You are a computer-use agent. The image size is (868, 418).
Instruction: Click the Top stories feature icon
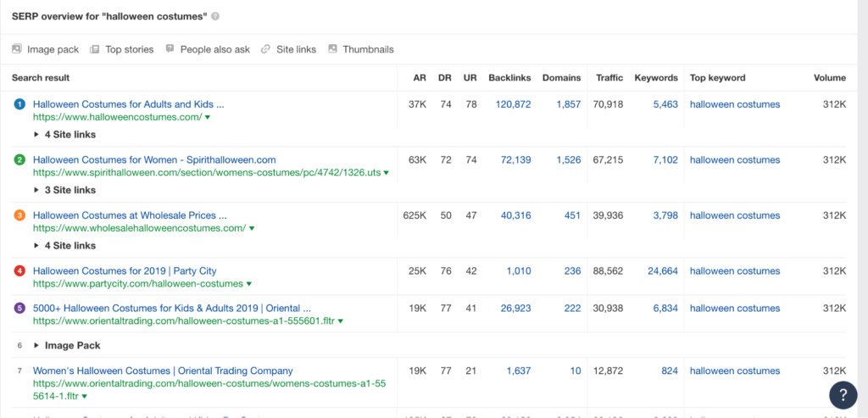coord(96,49)
